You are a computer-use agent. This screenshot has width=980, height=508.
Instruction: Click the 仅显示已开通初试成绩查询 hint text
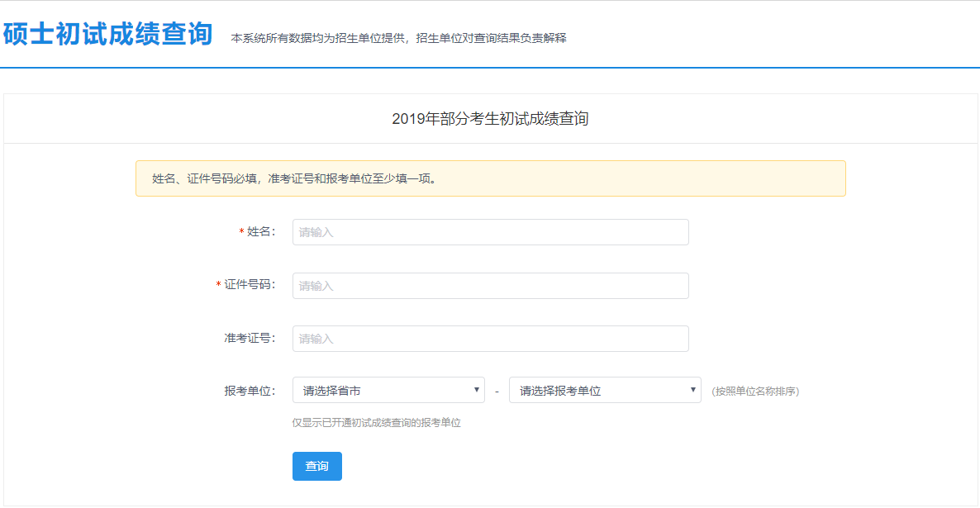376,423
